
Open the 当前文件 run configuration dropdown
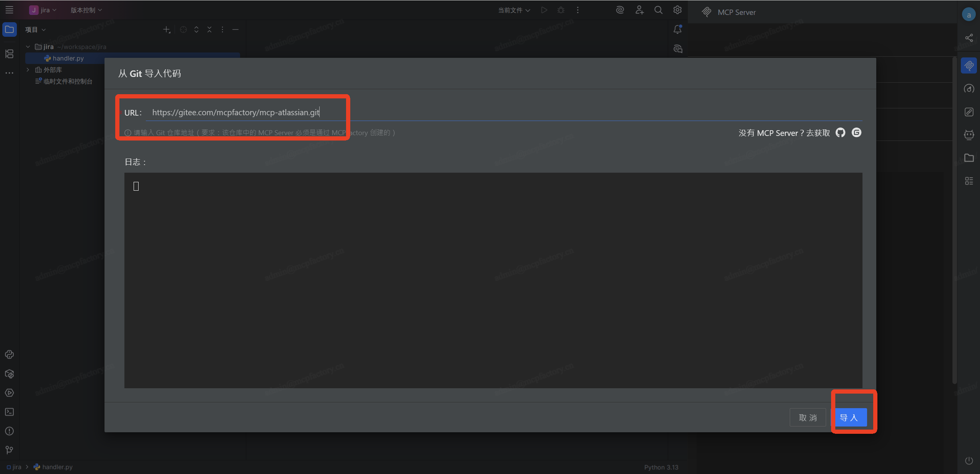point(514,10)
